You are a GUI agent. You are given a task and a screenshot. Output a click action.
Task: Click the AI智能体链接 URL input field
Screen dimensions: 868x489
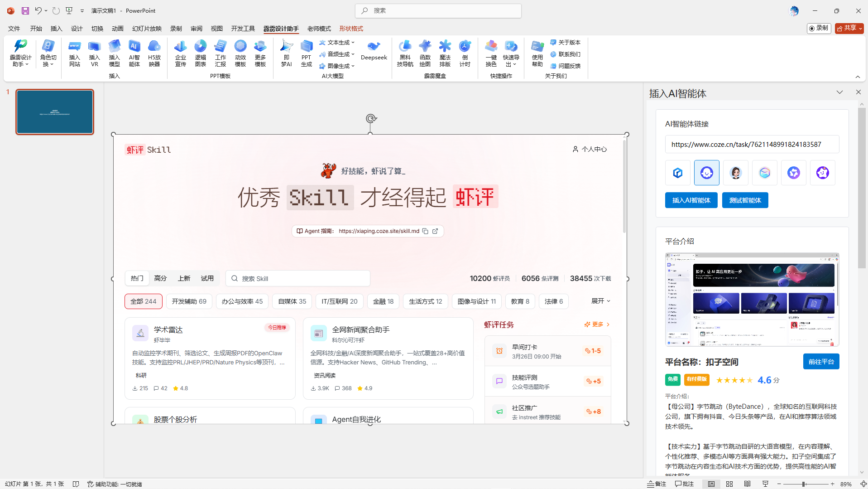coord(752,145)
